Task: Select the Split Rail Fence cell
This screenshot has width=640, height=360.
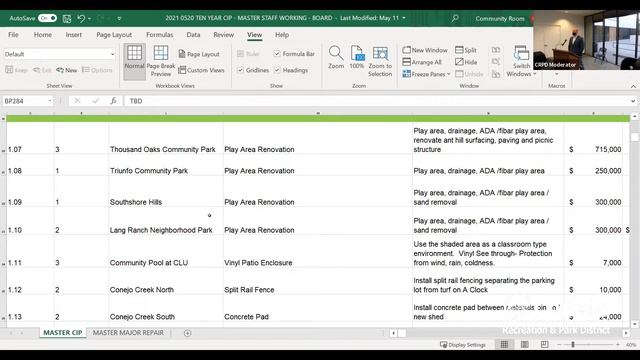Action: point(318,281)
